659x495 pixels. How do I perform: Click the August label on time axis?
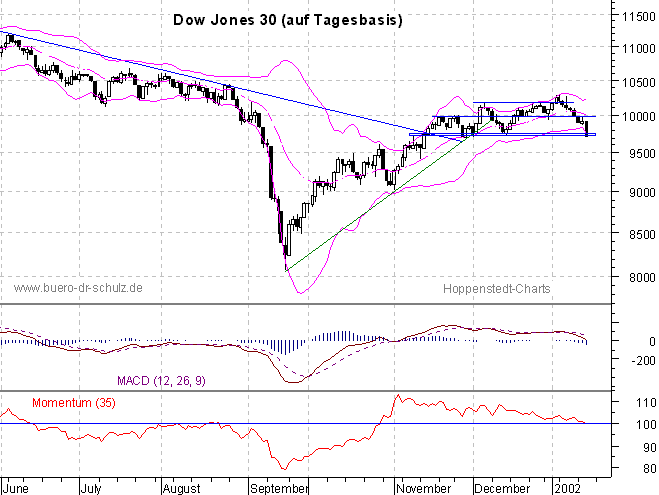[x=182, y=489]
